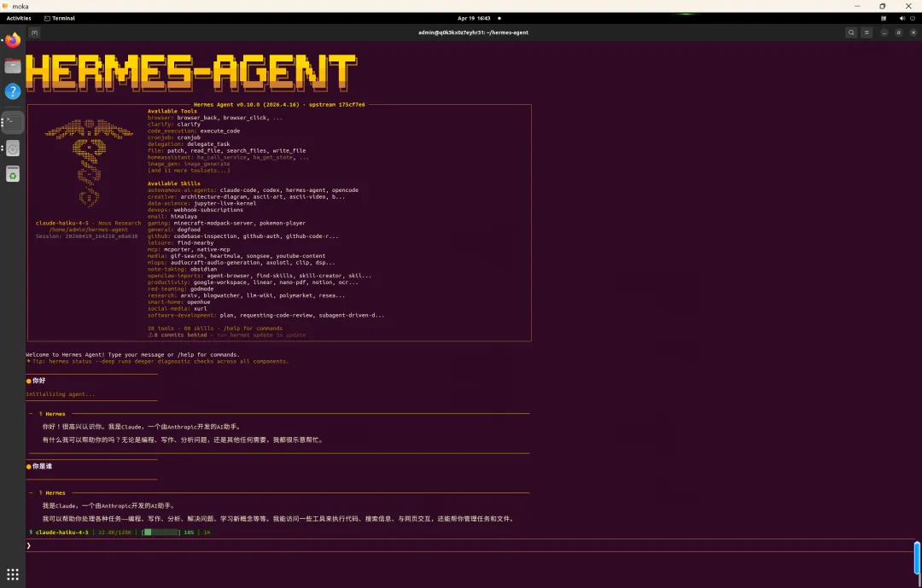The width and height of the screenshot is (922, 588).
Task: Click the caduceus ASCII art emblem
Action: coord(89,163)
